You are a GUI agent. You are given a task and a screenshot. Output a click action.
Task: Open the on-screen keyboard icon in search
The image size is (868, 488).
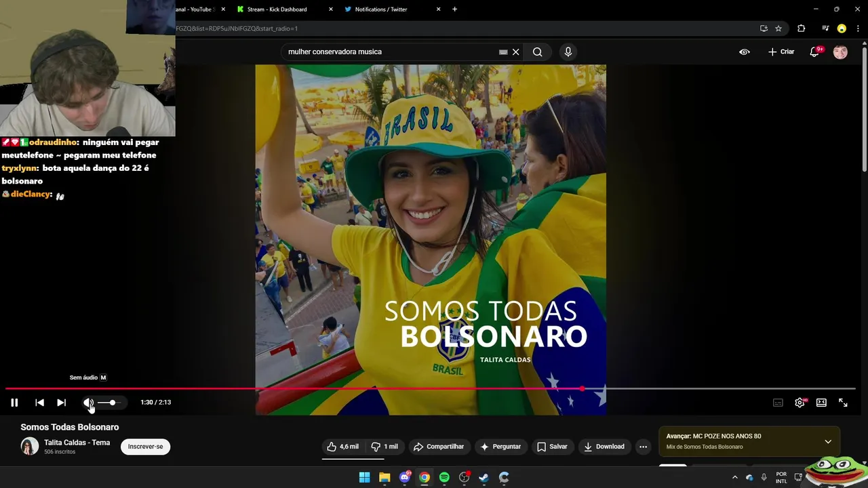click(x=503, y=52)
